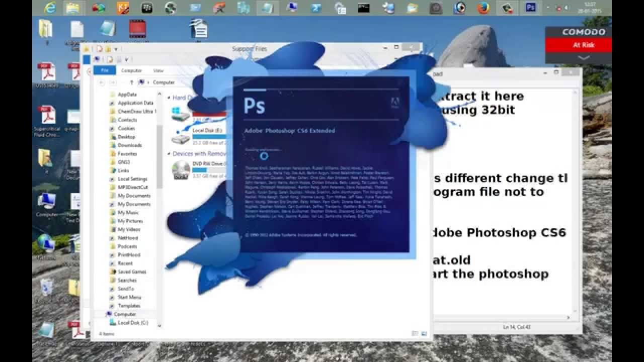644x362 pixels.
Task: Click Computer in the address bar
Action: click(x=164, y=82)
